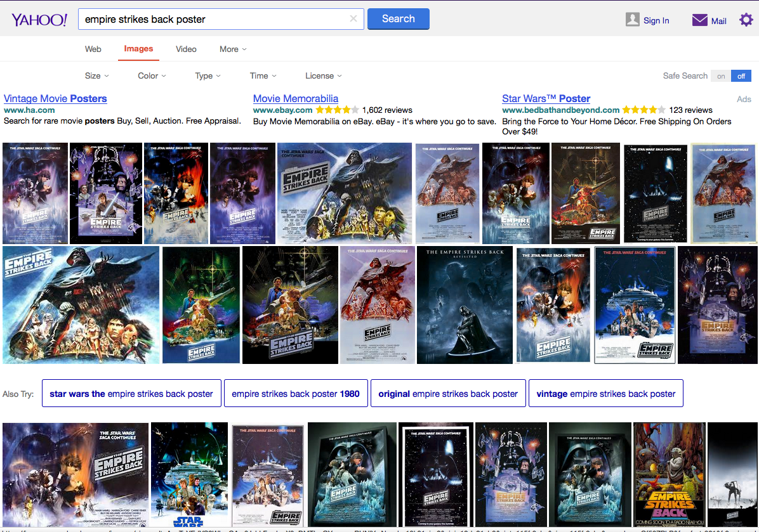Viewport: 759px width, 532px height.
Task: Try 'empire strikes back poster 1980' suggestion
Action: [x=296, y=393]
